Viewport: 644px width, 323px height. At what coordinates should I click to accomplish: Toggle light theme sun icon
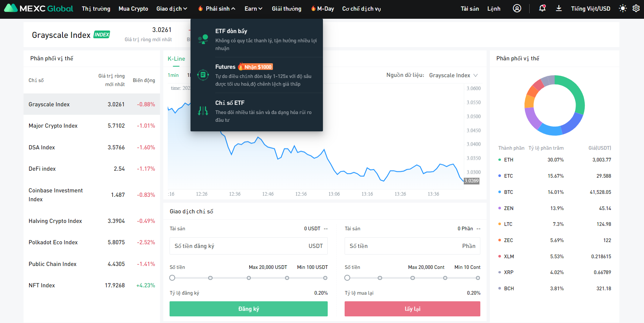pos(623,8)
